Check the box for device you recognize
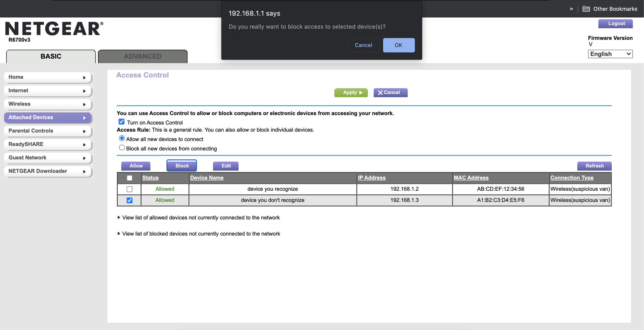 pos(129,189)
